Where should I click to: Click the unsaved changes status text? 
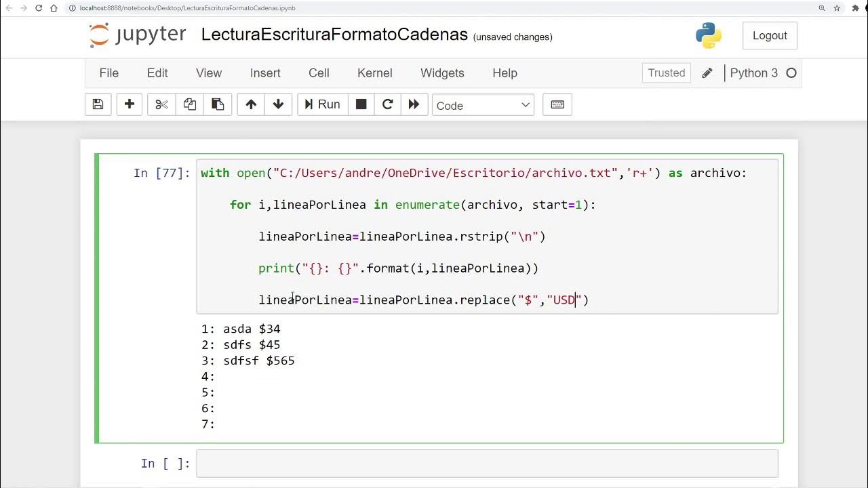pos(513,37)
